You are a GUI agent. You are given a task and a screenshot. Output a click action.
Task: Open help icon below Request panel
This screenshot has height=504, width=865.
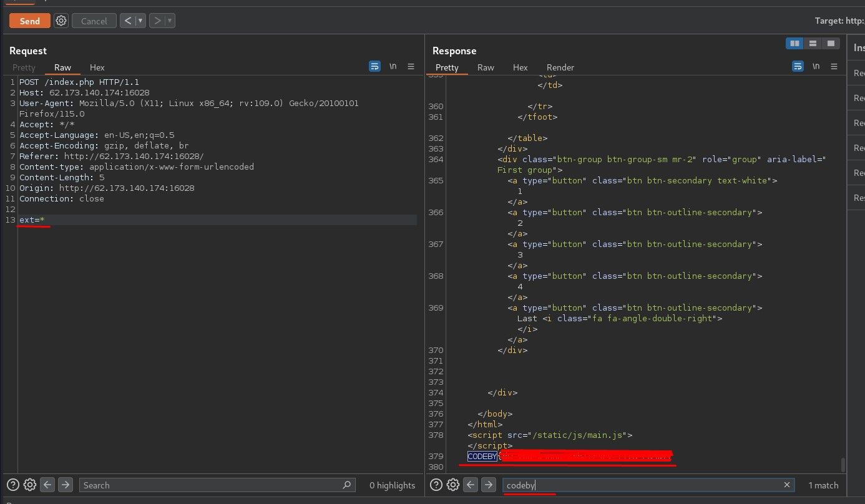coord(12,485)
